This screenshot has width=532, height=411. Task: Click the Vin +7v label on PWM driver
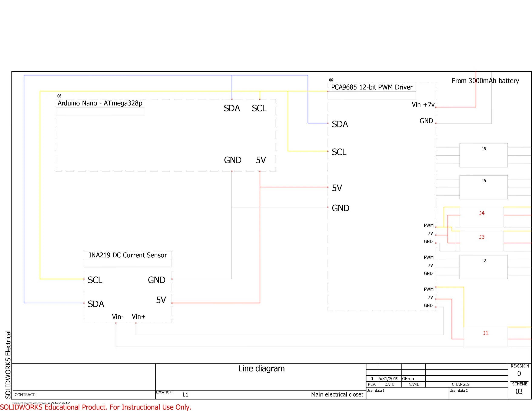423,105
